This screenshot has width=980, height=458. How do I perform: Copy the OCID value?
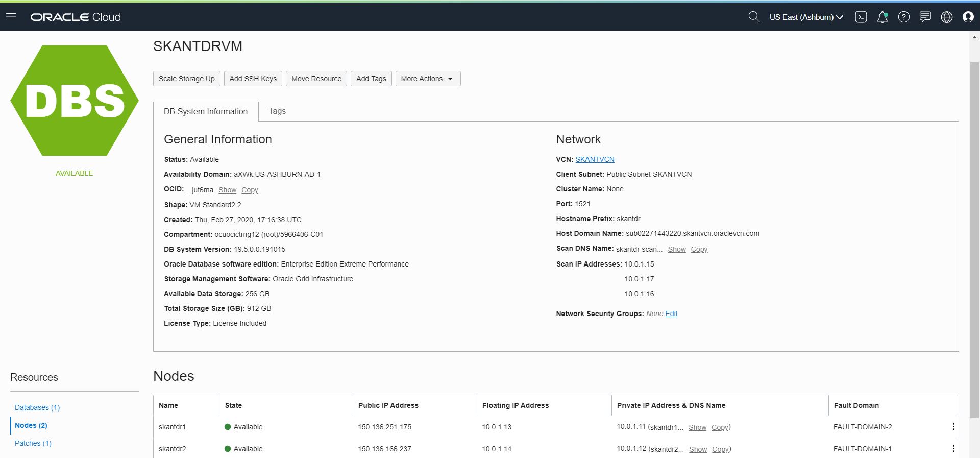coord(250,190)
